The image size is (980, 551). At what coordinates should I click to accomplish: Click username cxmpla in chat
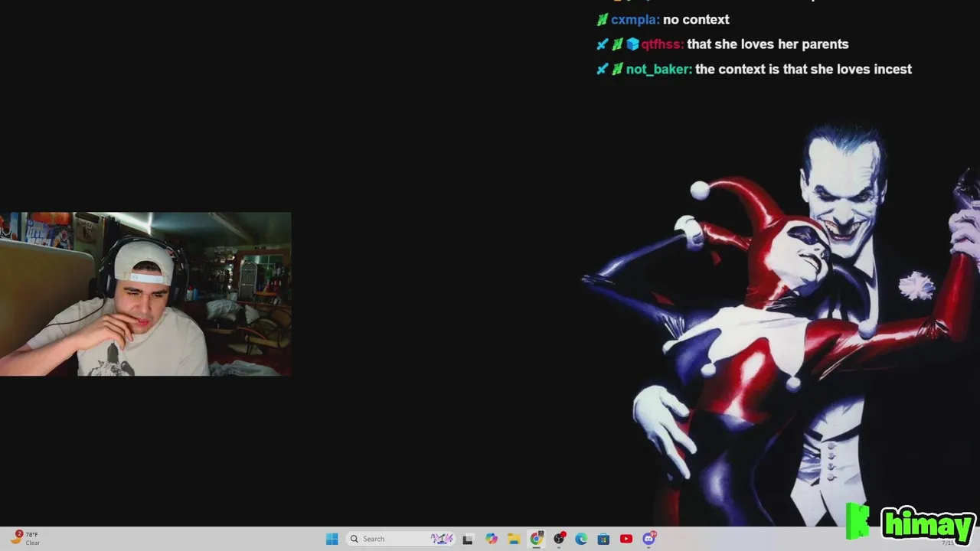[x=635, y=20]
